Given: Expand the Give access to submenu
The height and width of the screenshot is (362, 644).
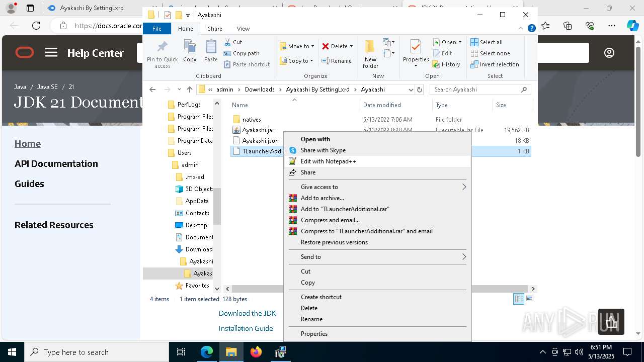Looking at the screenshot, I should [377, 187].
